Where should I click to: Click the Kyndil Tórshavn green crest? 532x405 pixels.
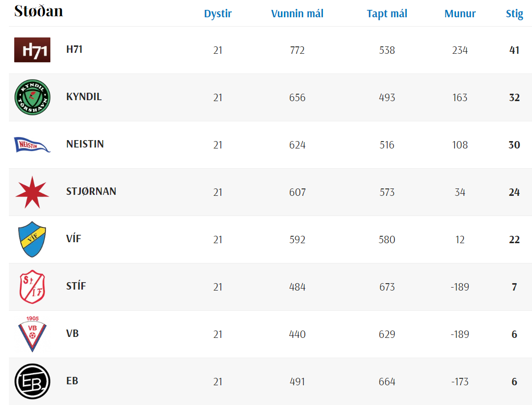point(32,97)
